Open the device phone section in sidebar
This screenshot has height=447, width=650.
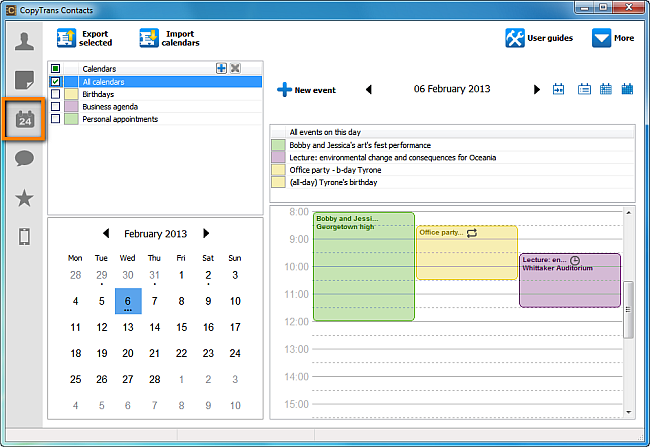pyautogui.click(x=24, y=236)
